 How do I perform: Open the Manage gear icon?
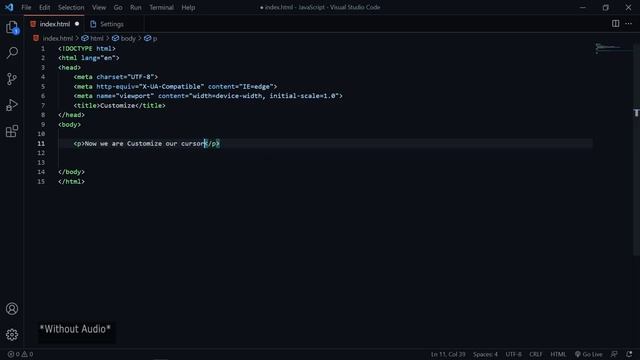coord(12,335)
